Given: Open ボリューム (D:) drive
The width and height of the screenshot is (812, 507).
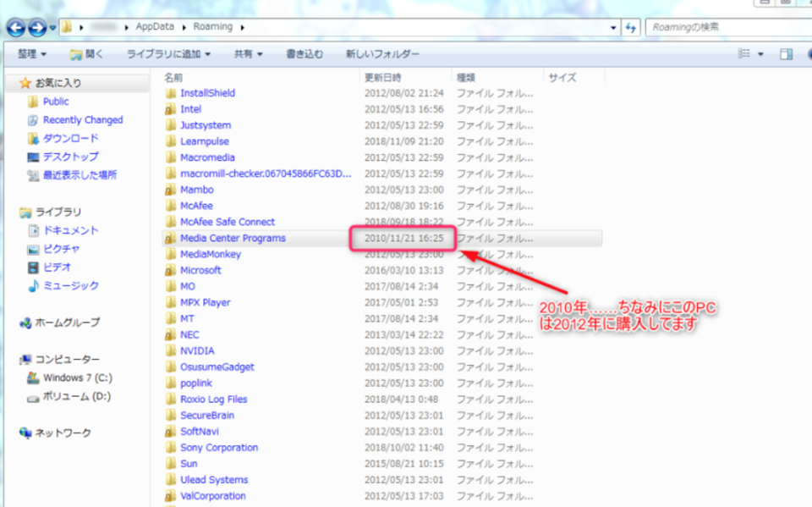Looking at the screenshot, I should (x=77, y=397).
